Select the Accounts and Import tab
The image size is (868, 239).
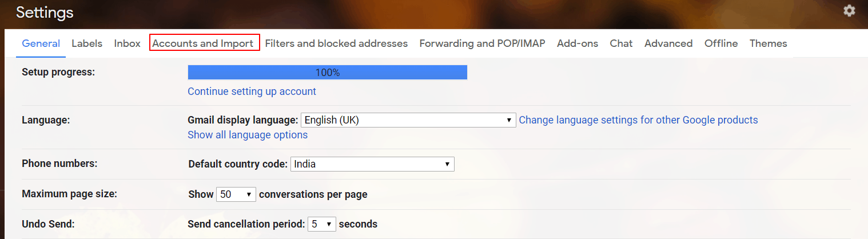click(x=203, y=43)
